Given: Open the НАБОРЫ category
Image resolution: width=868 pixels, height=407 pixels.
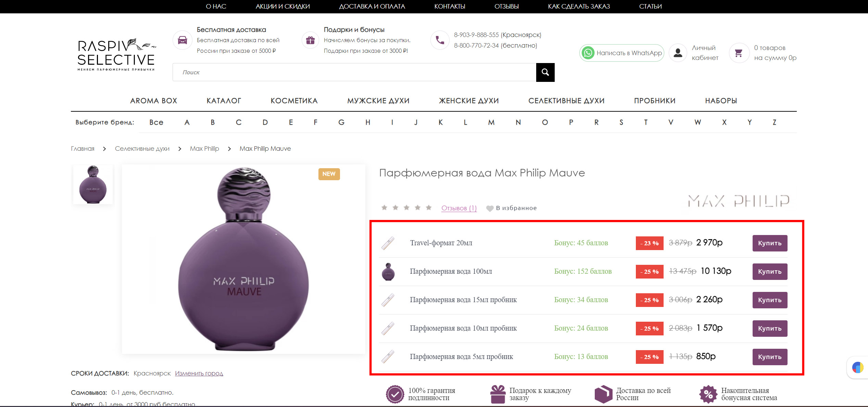Looking at the screenshot, I should click(721, 101).
